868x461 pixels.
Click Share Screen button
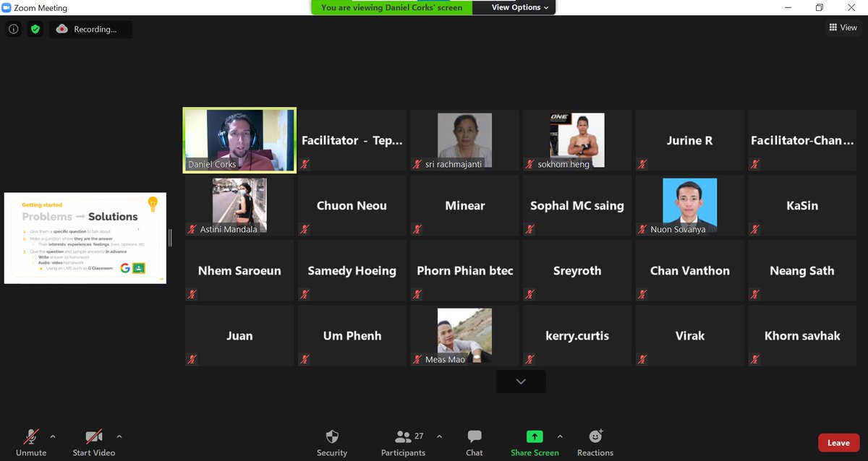(535, 442)
